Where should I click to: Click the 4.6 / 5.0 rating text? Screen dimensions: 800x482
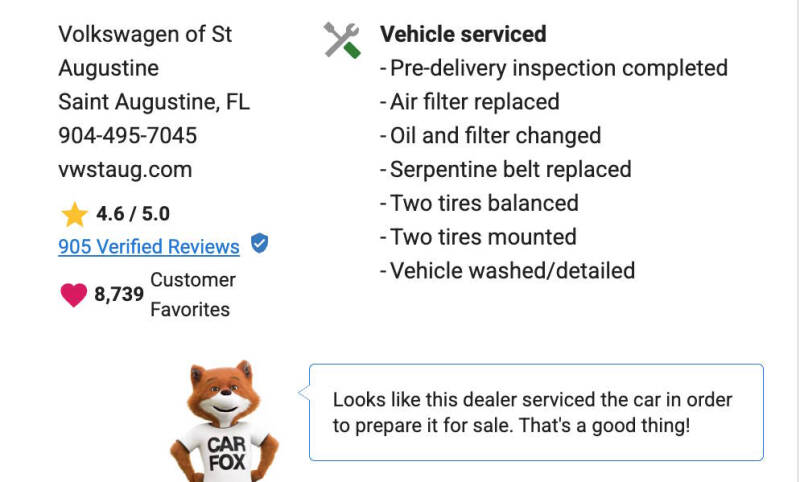coord(133,214)
